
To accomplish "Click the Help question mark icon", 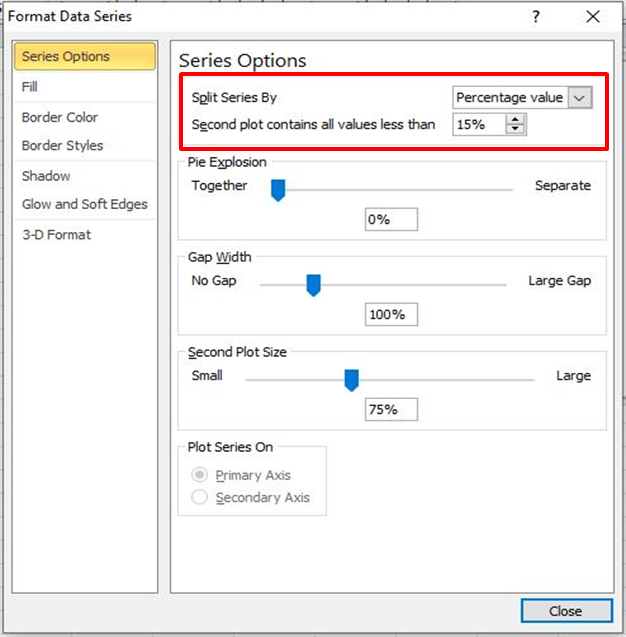I will coord(537,17).
